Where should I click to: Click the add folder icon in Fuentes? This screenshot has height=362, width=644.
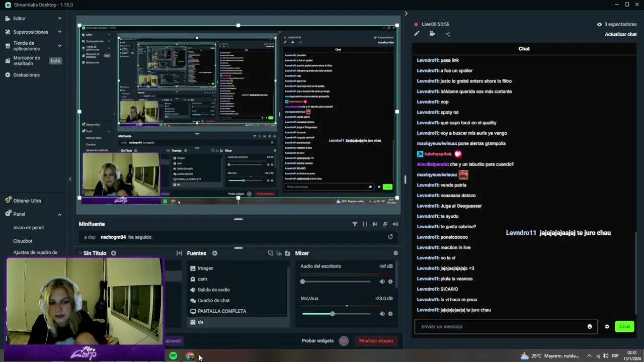[x=287, y=253]
